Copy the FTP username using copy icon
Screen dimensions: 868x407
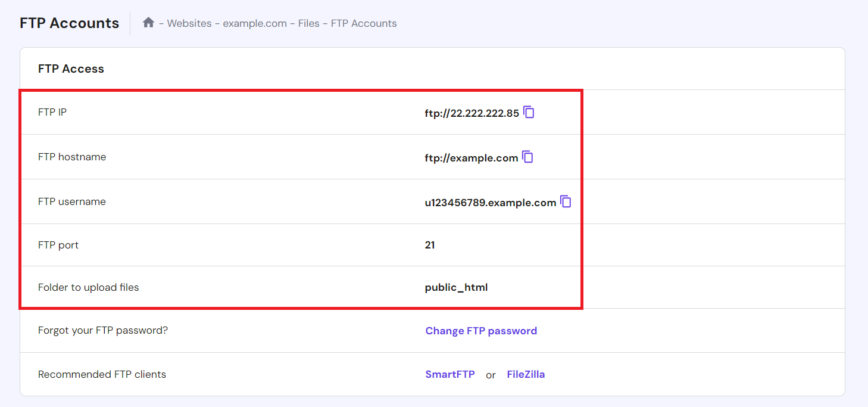566,201
